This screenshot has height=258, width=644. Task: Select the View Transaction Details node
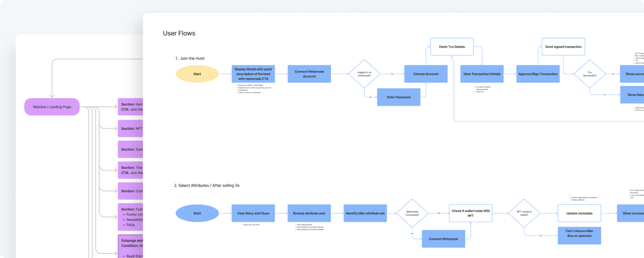[482, 74]
